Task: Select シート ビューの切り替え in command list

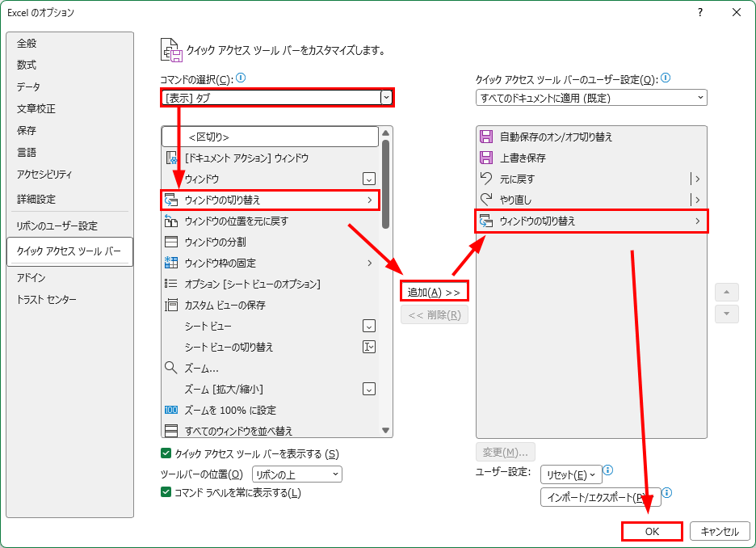Action: 270,347
